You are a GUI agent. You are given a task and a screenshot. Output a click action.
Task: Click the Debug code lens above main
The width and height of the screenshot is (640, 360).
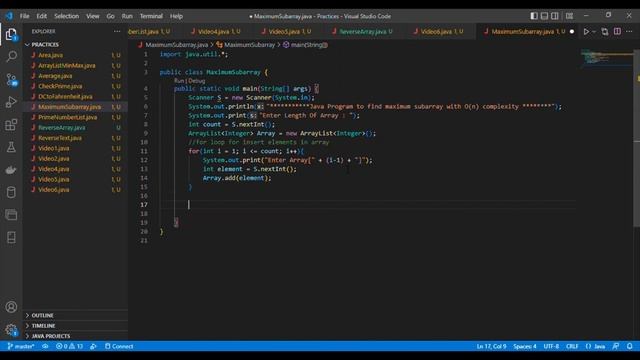(197, 81)
